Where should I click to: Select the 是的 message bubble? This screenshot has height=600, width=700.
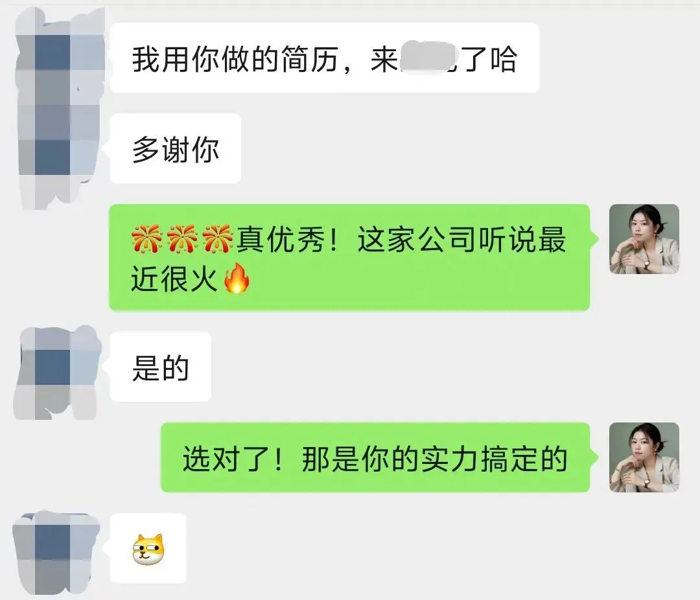pyautogui.click(x=160, y=367)
